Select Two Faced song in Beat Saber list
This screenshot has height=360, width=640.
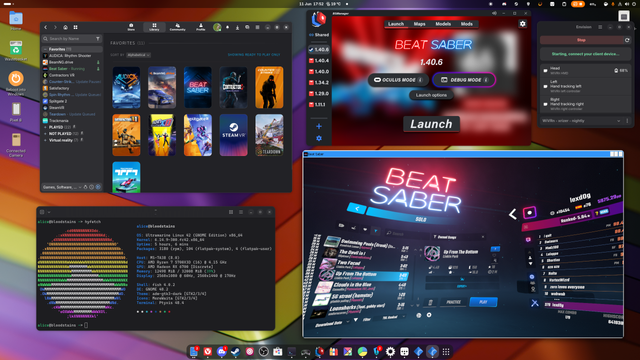(x=364, y=264)
